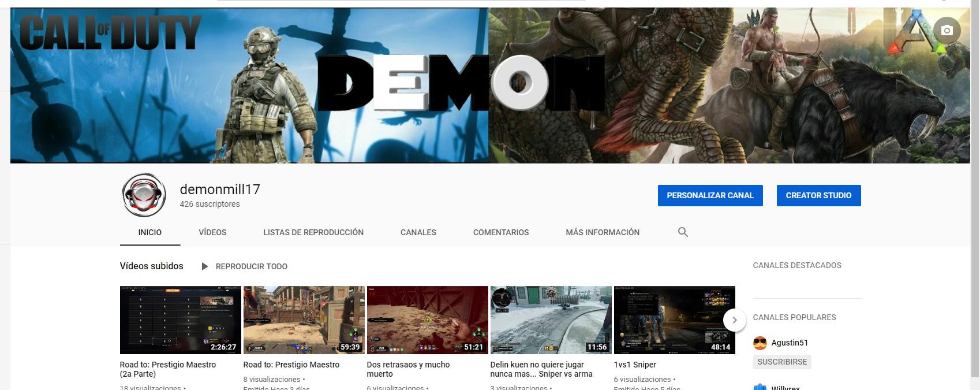Open title 'Dos retrasaos y mucho muerto'
This screenshot has width=980, height=390.
point(408,369)
